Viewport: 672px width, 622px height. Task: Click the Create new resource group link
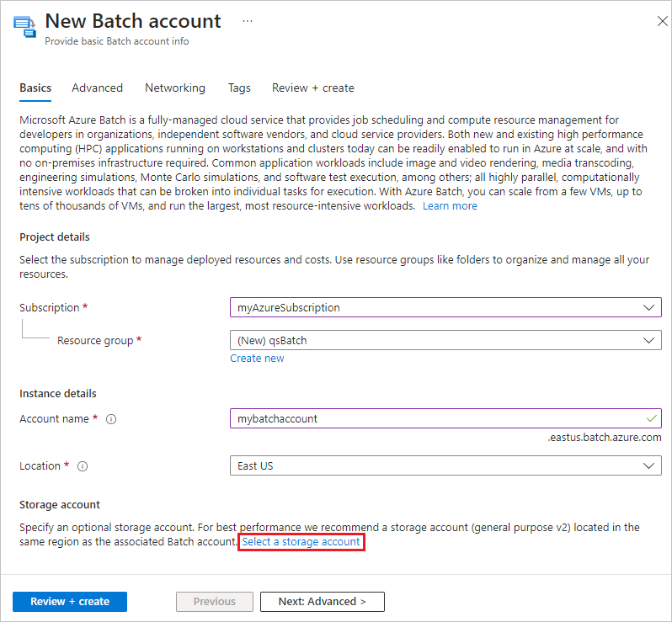click(x=257, y=359)
